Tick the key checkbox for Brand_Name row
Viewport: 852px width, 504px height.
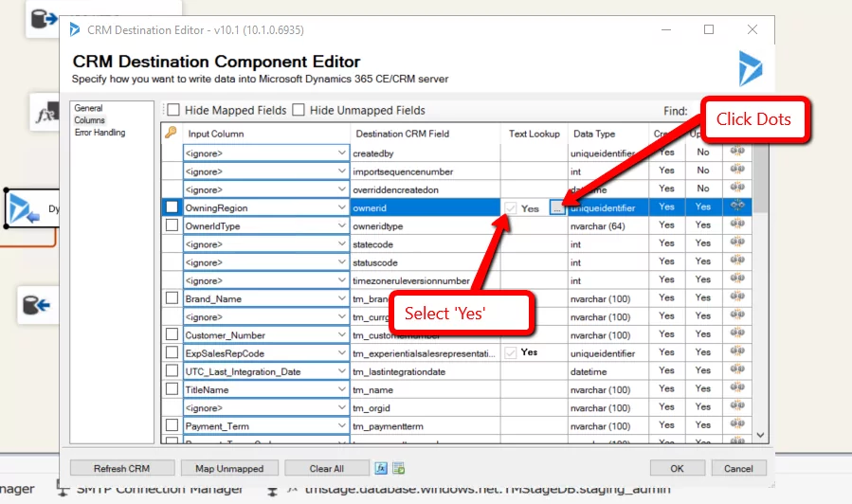pos(172,297)
